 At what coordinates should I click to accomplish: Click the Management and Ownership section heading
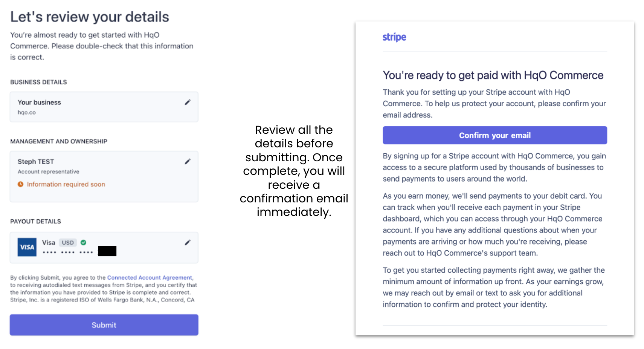tap(59, 141)
